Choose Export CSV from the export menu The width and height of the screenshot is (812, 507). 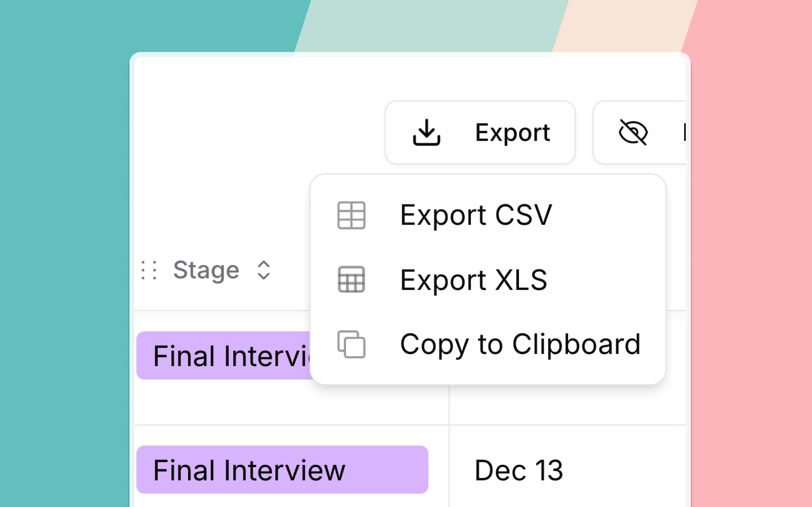pyautogui.click(x=476, y=215)
